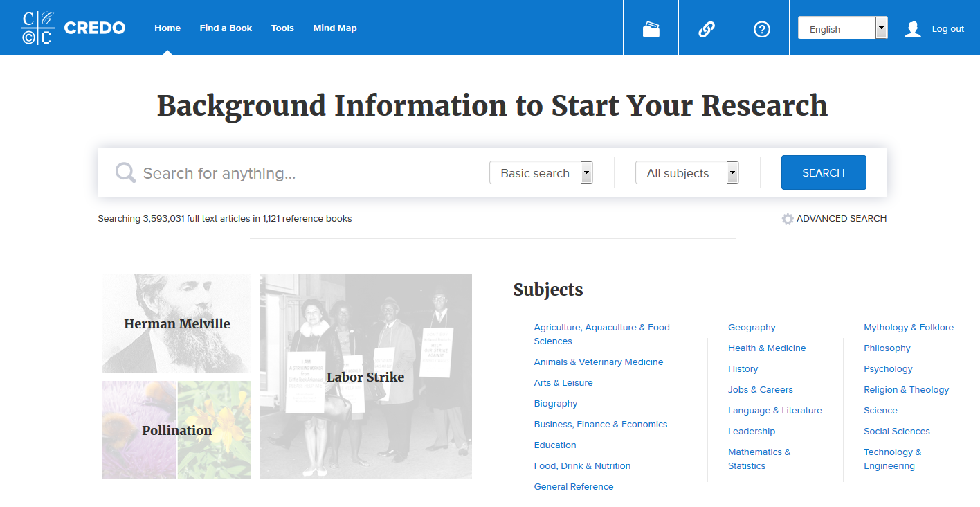Click the Credo logo icon
This screenshot has height=507, width=980.
coord(37,28)
